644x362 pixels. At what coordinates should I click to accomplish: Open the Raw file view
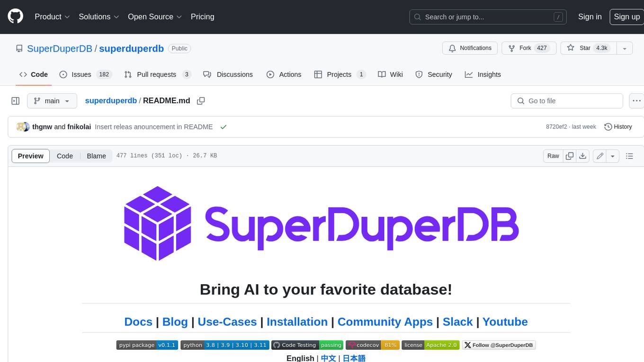[x=553, y=156]
